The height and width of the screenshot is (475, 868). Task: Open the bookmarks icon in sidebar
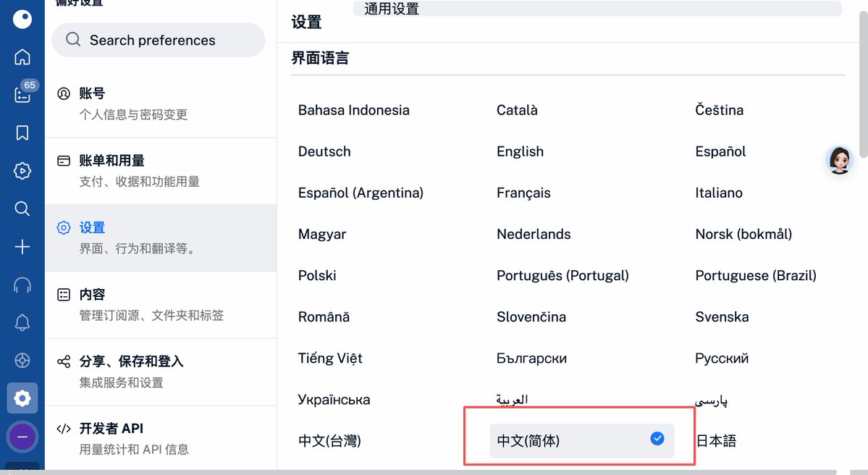22,133
